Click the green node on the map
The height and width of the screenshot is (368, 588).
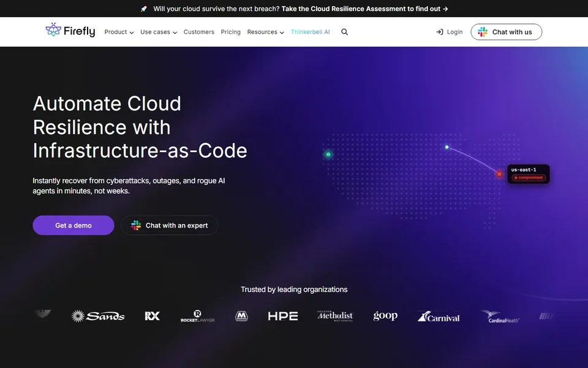[328, 155]
